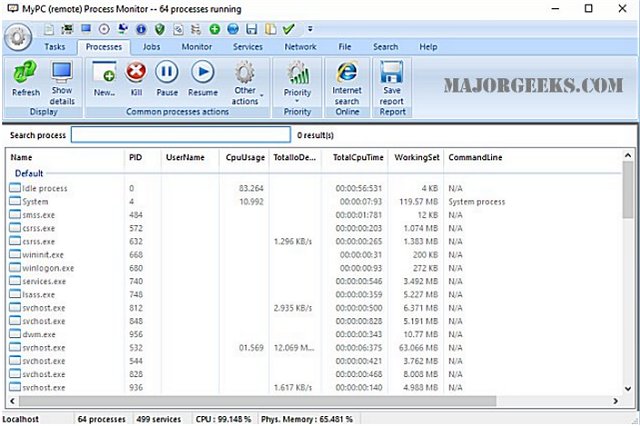This screenshot has width=640, height=426.
Task: Click the blank document icon in quick toolbar
Action: [49, 29]
